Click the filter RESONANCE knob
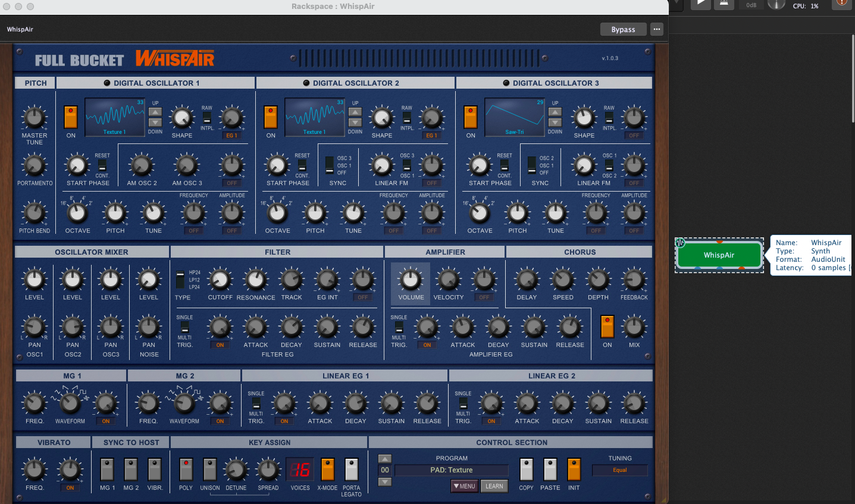Viewport: 855px width, 504px height. pyautogui.click(x=256, y=280)
